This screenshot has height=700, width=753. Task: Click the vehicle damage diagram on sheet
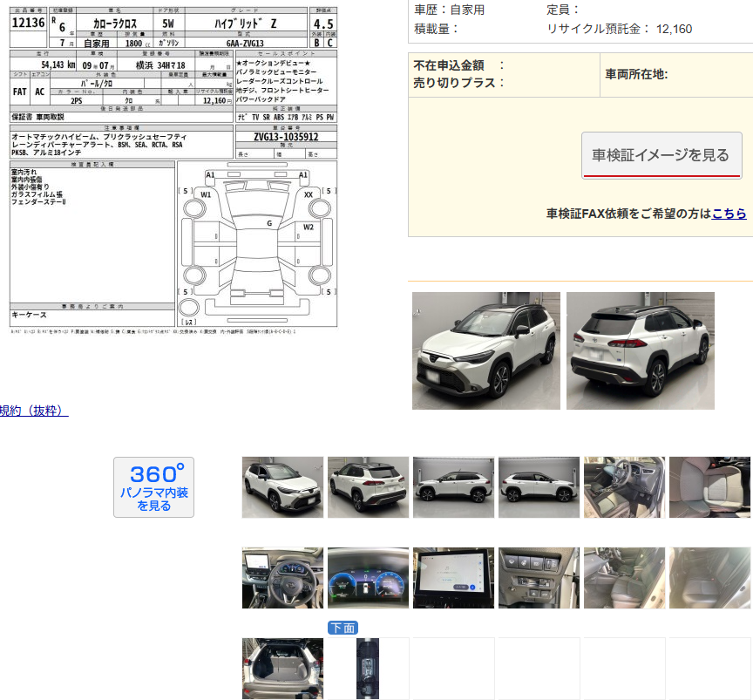coord(257,244)
